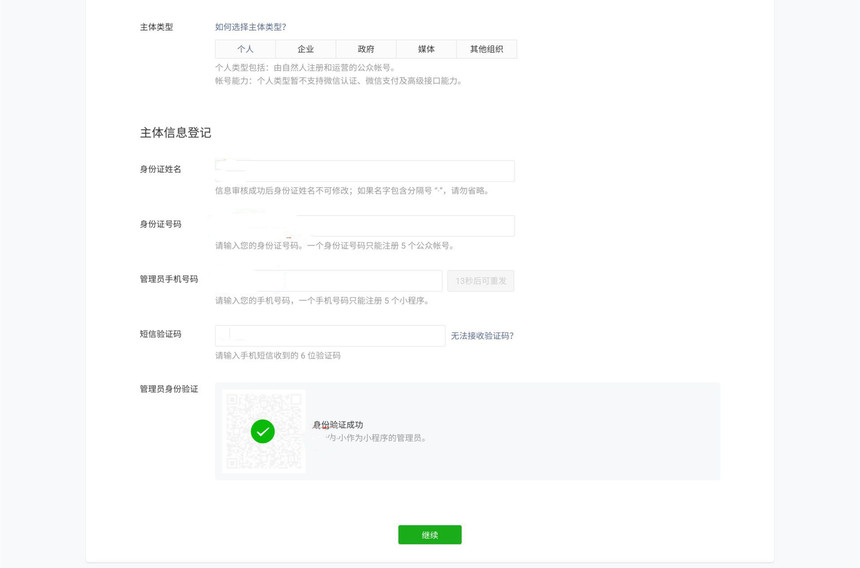860x568 pixels.
Task: Focus the 身份证号码 input field
Action: 365,225
